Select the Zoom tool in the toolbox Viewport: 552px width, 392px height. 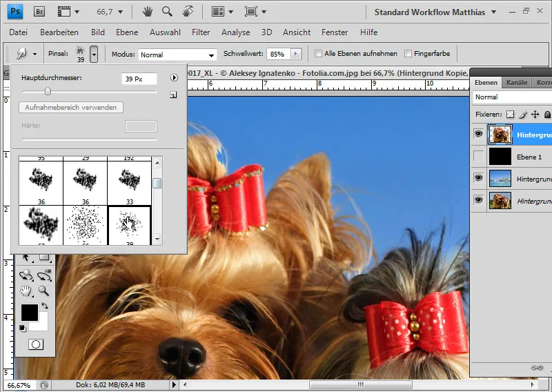(43, 291)
